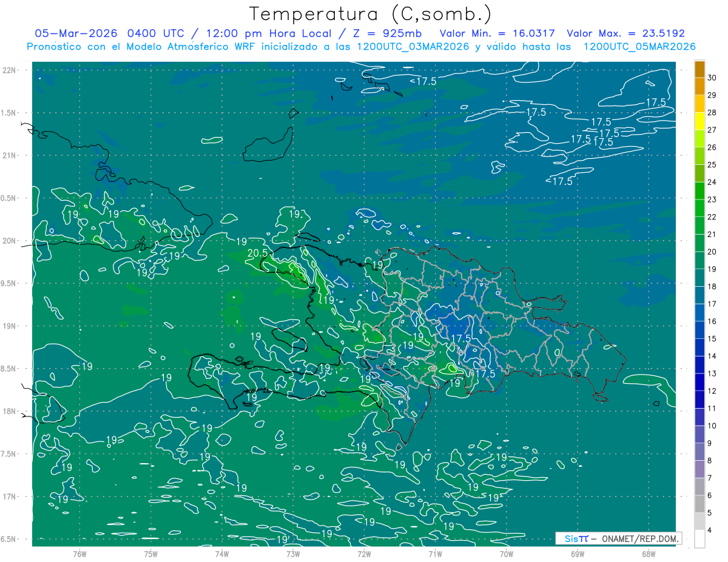Click the '17N' latitude axis label

pyautogui.click(x=8, y=497)
